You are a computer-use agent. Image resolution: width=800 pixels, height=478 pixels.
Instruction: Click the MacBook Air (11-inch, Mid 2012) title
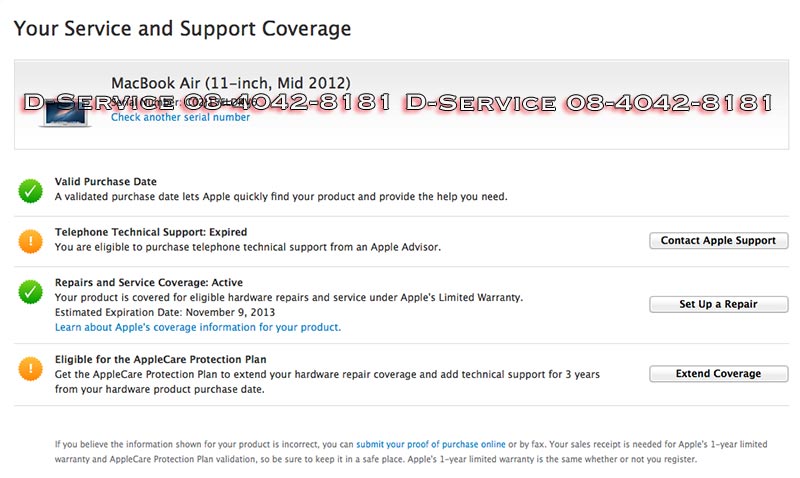[230, 82]
